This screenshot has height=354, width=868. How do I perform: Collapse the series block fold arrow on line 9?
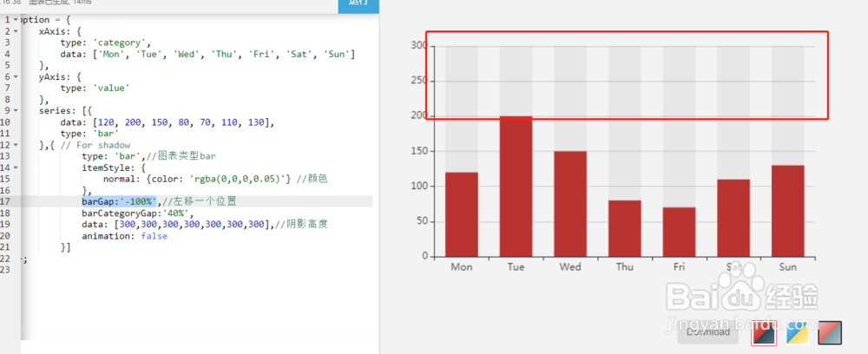click(x=16, y=111)
